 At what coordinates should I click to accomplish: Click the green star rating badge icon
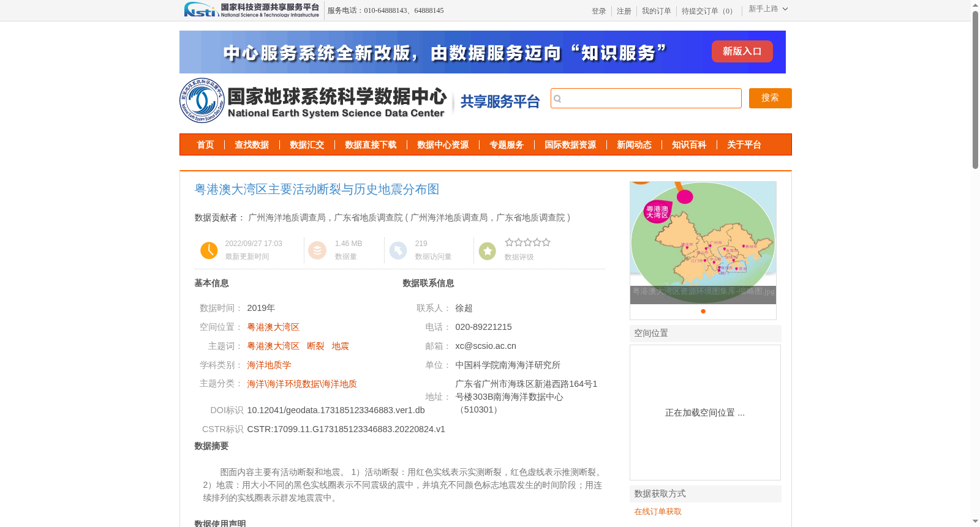point(488,251)
